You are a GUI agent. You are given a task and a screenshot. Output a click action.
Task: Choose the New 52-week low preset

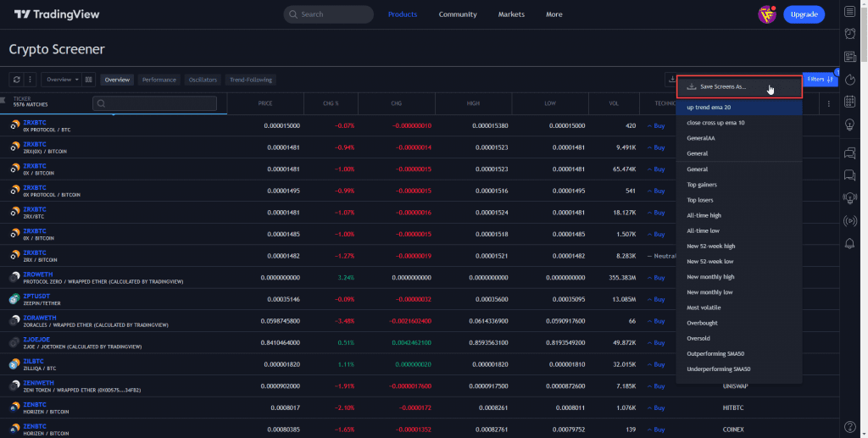coord(739,262)
